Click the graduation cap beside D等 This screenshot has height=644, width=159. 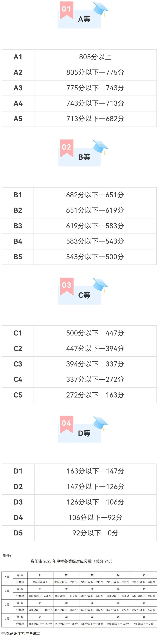[101, 424]
